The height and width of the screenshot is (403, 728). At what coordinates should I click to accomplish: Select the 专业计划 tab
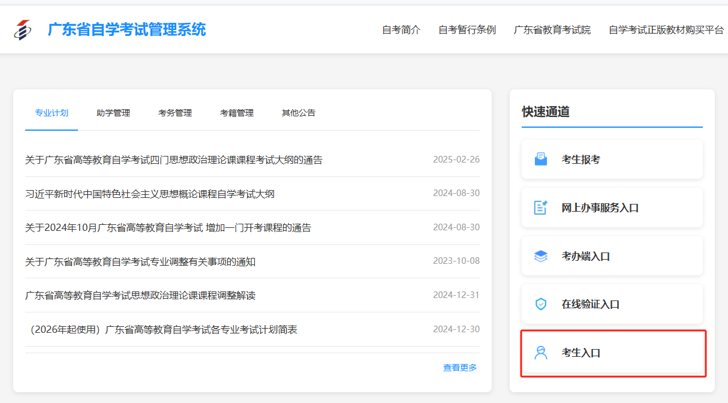click(52, 113)
